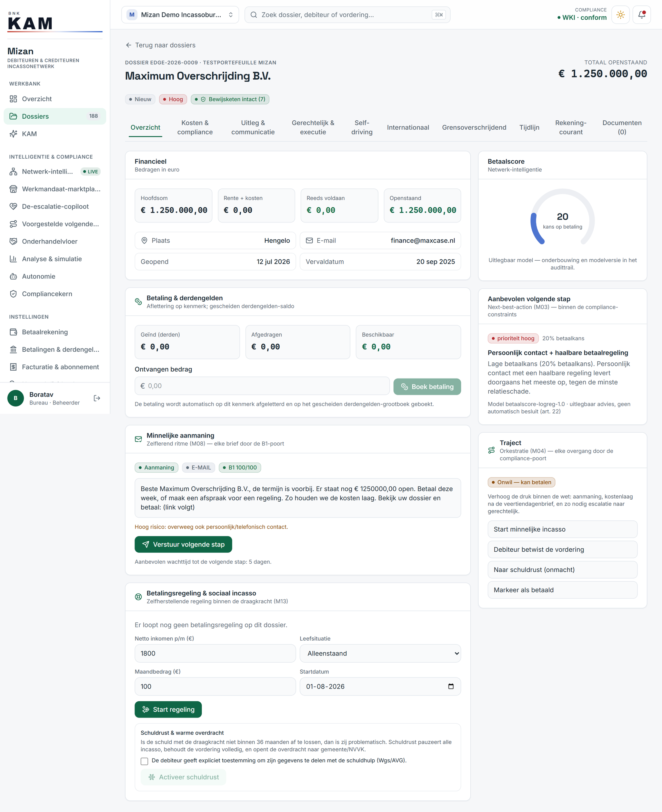Click the Facturatie & abonnement receipt icon
662x812 pixels.
pos(13,367)
